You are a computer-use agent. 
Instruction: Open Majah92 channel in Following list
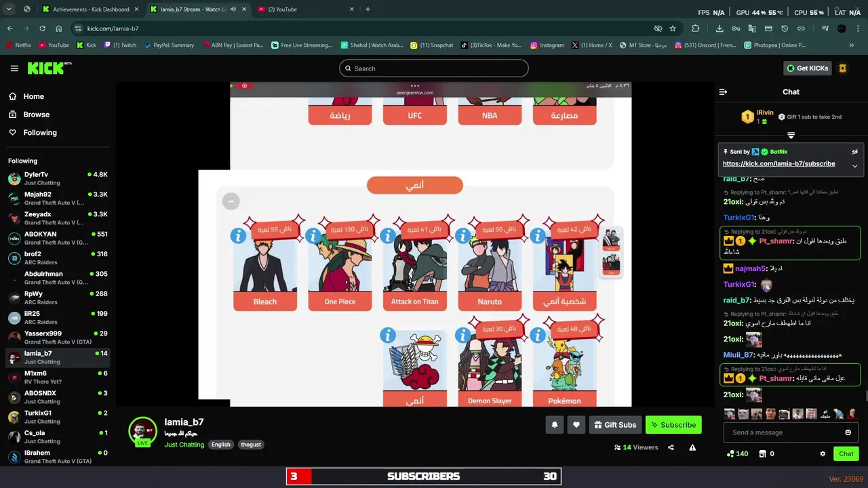tap(58, 198)
